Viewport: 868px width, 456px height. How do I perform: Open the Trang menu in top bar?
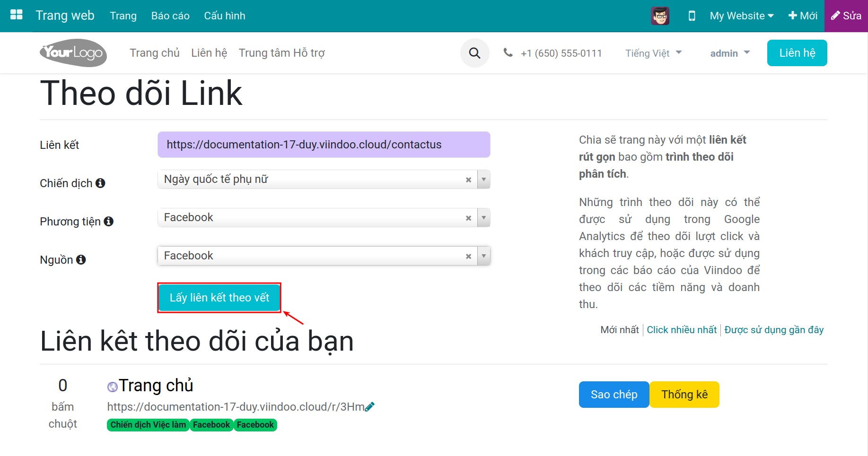click(x=123, y=16)
